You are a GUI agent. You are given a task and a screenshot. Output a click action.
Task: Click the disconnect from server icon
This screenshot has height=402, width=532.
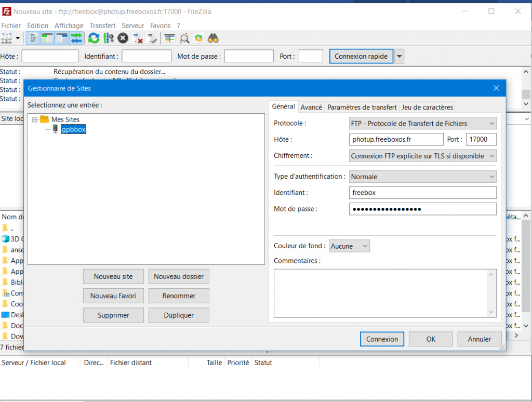(x=138, y=38)
